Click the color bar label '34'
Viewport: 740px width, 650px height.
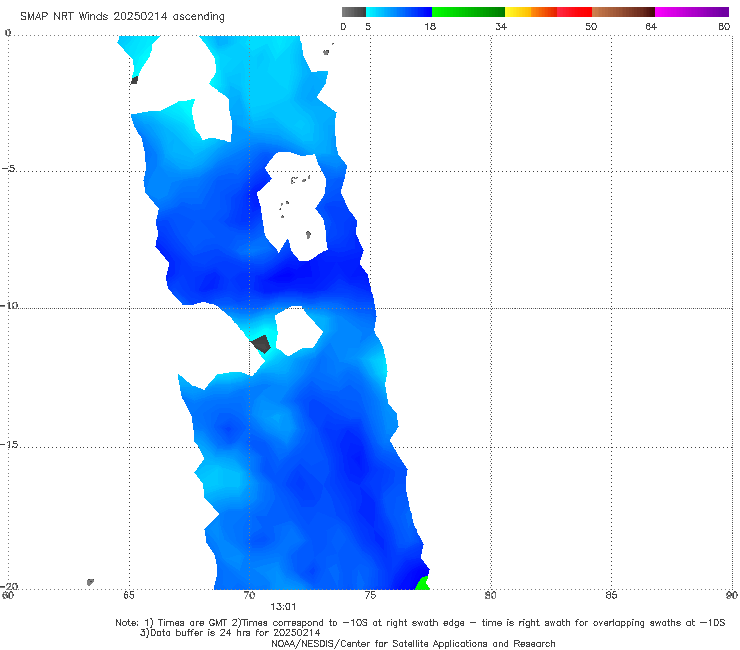pos(501,26)
